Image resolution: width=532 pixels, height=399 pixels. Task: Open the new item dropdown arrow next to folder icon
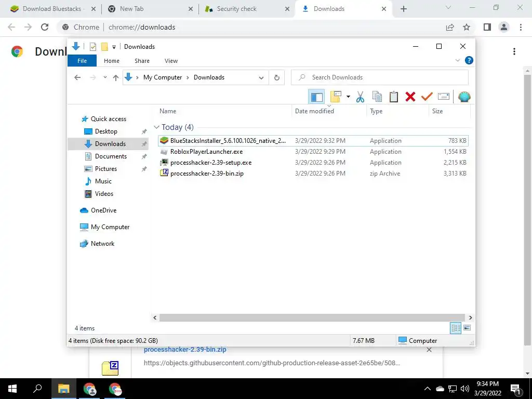(348, 97)
